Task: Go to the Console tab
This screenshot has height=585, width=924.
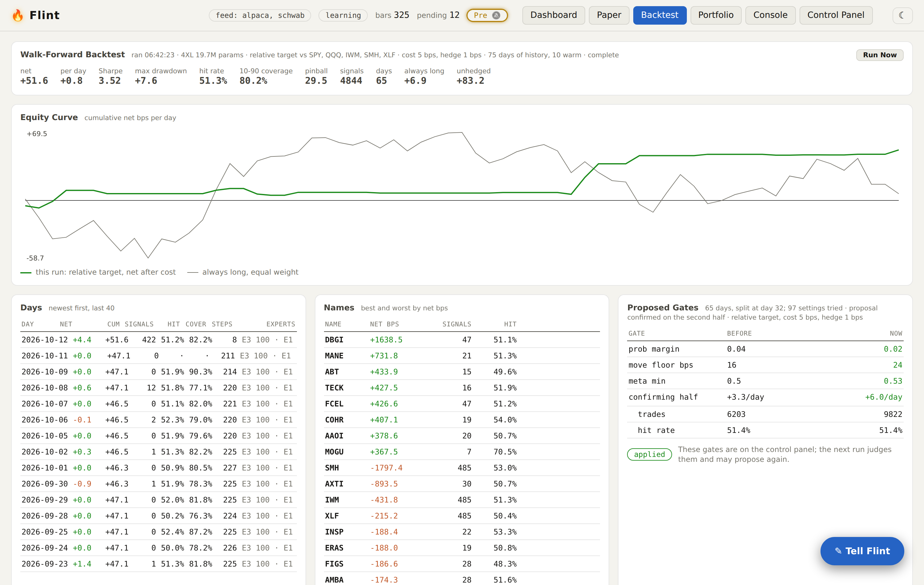Action: (770, 15)
